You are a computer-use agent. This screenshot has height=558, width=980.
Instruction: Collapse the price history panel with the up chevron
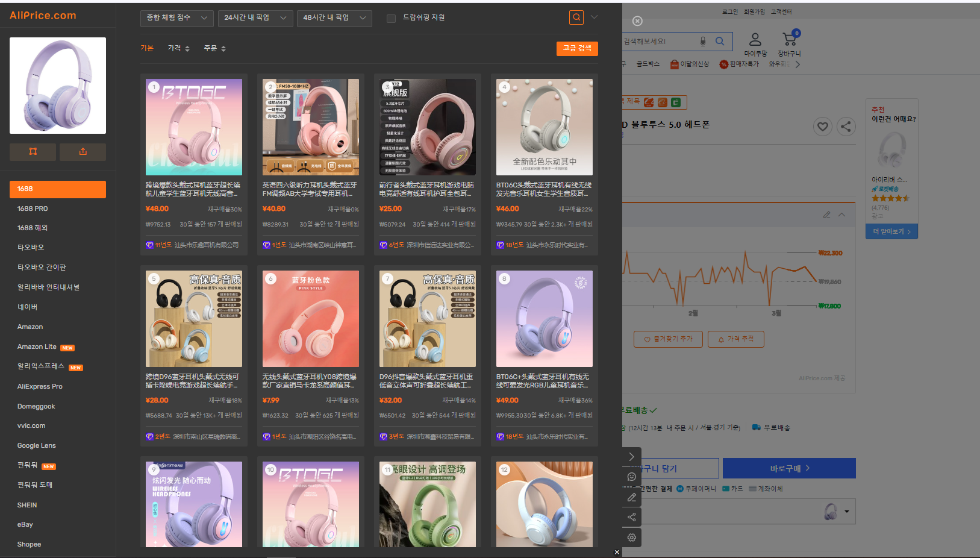click(841, 215)
